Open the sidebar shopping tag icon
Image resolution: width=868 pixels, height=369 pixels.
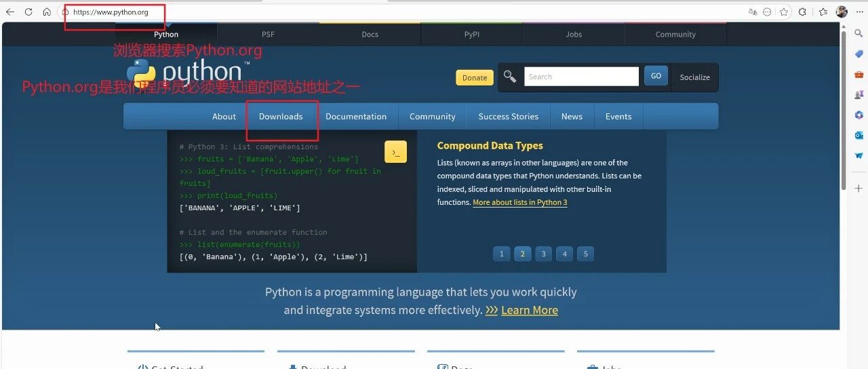(859, 54)
